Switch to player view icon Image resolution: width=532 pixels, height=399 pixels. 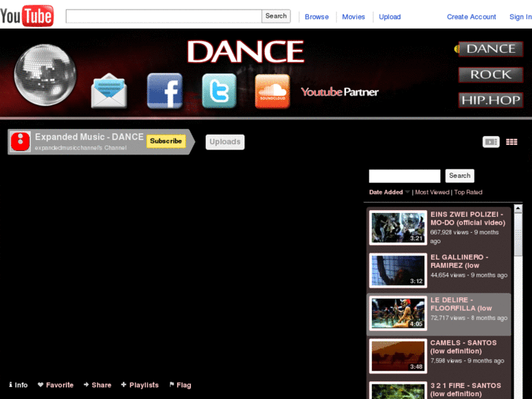point(491,141)
